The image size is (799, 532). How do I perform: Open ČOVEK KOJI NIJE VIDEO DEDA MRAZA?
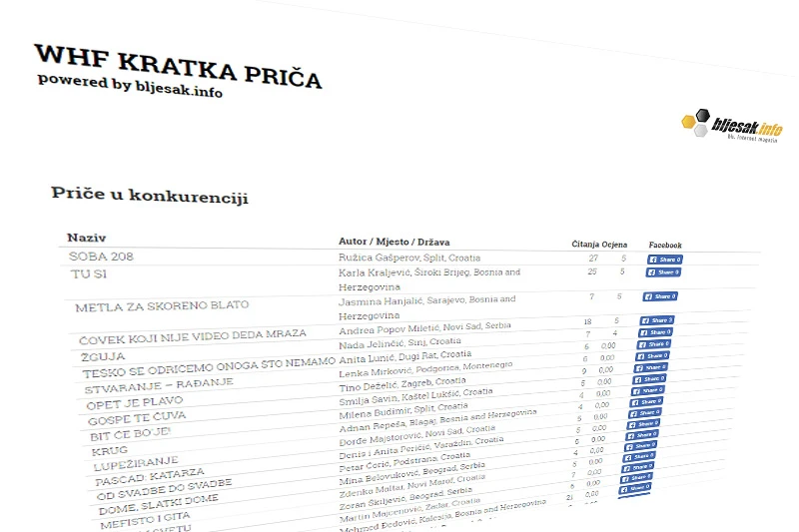[193, 337]
